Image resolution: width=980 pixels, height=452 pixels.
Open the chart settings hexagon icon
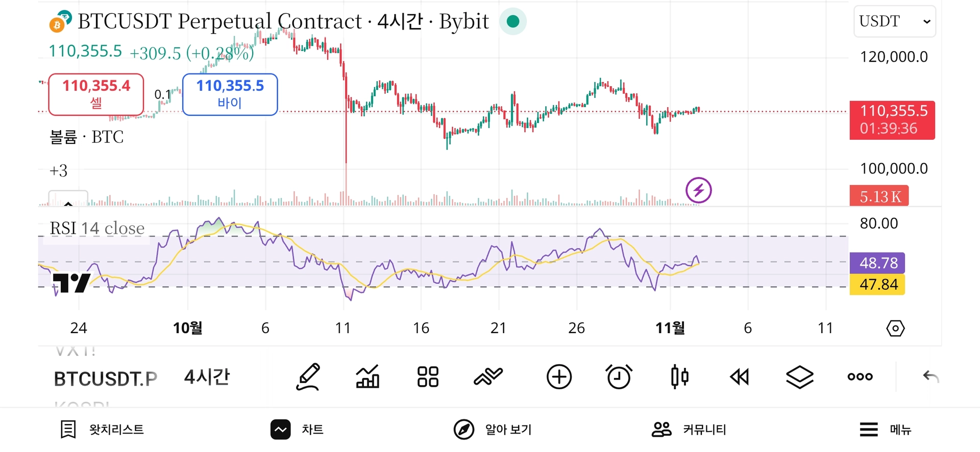(x=895, y=328)
